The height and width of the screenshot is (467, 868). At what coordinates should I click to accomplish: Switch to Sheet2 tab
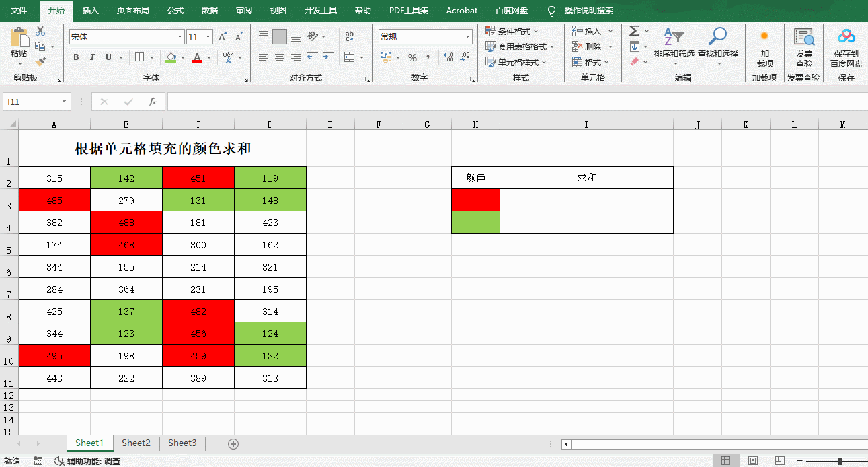[136, 443]
